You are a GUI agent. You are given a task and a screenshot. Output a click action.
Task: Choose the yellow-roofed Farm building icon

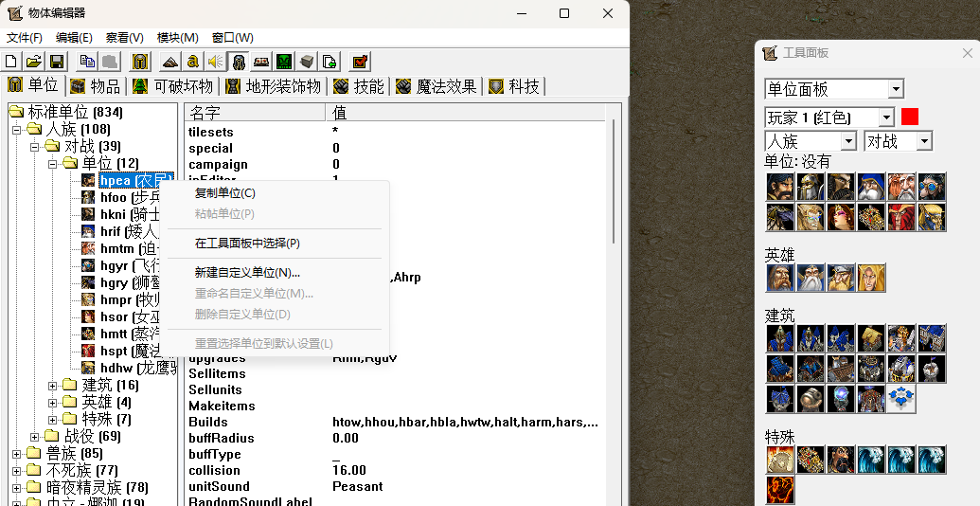[x=871, y=338]
